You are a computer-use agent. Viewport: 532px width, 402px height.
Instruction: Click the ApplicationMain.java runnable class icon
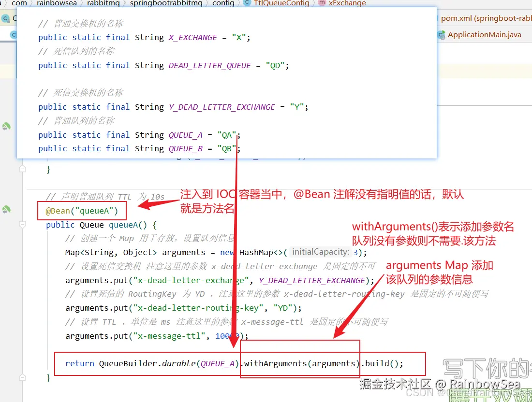click(441, 35)
